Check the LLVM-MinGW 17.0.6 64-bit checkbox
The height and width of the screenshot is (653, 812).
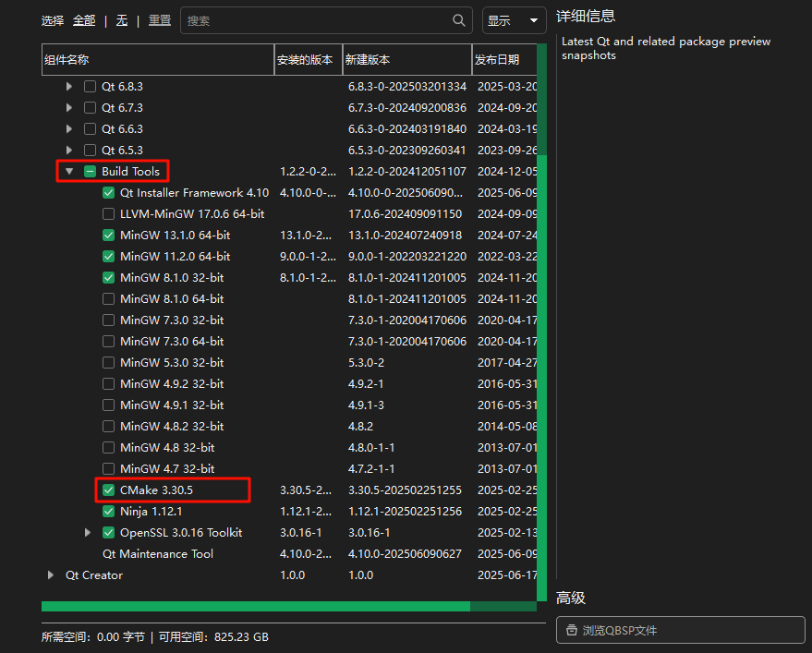tap(109, 214)
